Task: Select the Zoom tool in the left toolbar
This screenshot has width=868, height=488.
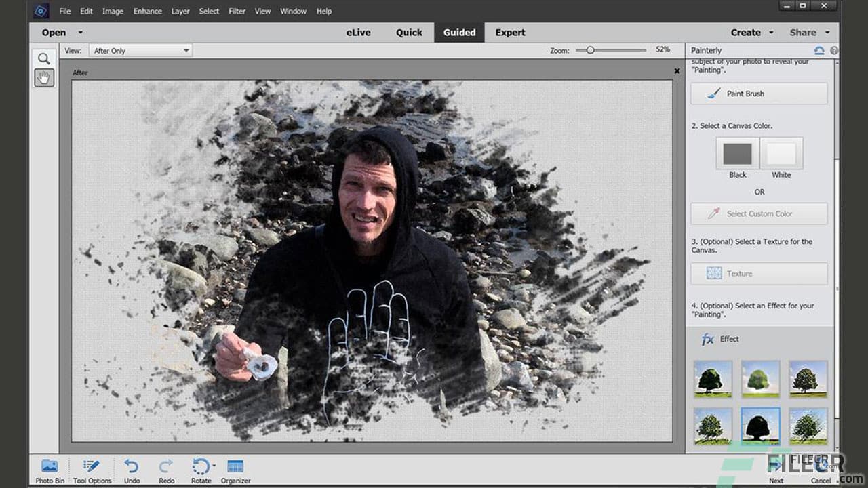Action: click(43, 58)
